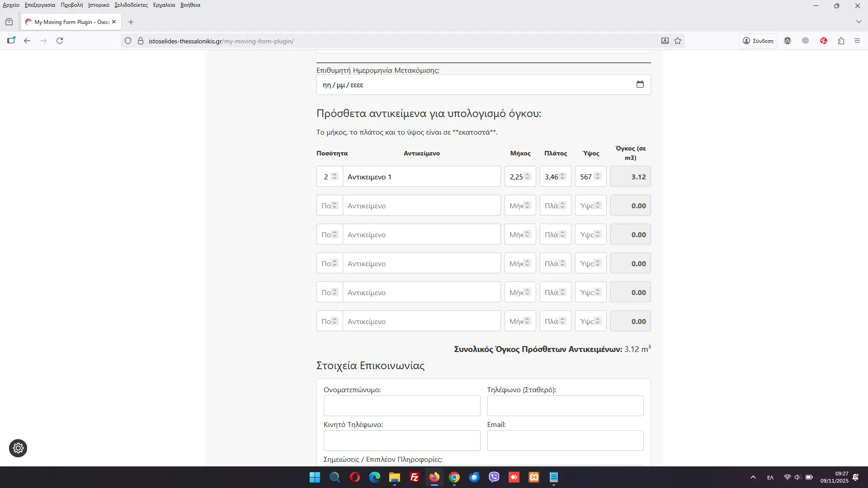
Task: Go back to the previous page
Action: (x=27, y=41)
